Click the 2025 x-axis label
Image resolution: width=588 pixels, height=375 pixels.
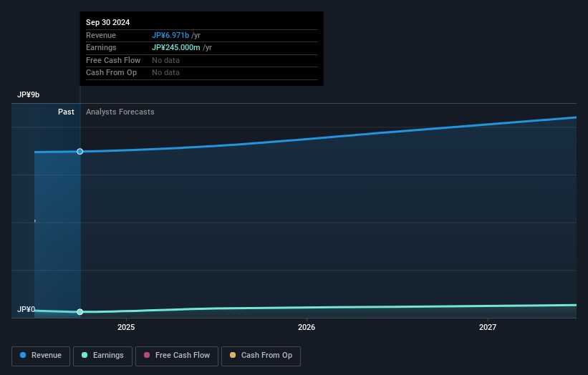click(126, 327)
